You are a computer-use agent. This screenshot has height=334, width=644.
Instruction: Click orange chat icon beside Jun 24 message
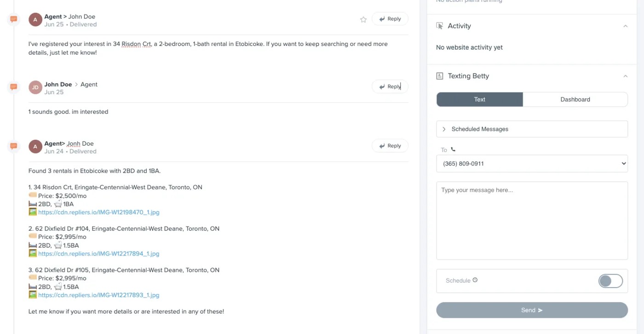point(14,146)
